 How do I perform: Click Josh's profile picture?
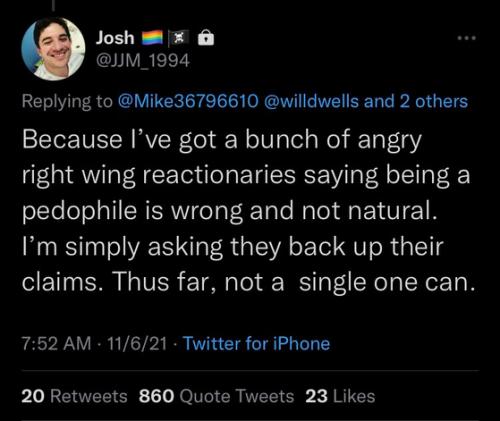click(x=53, y=49)
